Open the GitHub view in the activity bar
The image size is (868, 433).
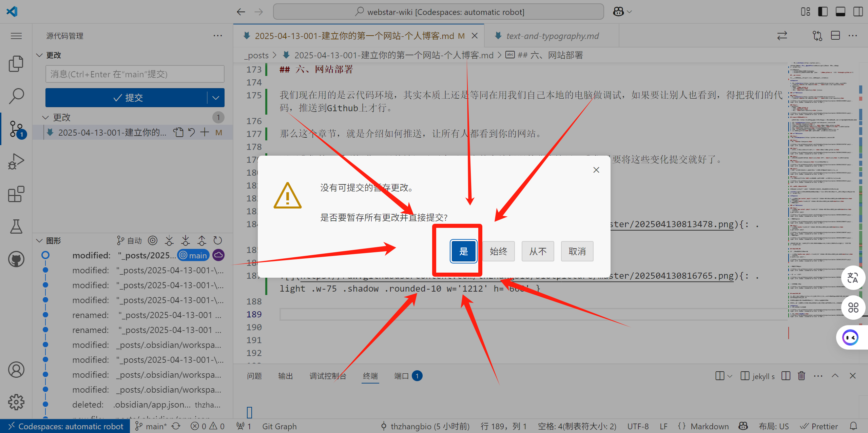click(16, 259)
